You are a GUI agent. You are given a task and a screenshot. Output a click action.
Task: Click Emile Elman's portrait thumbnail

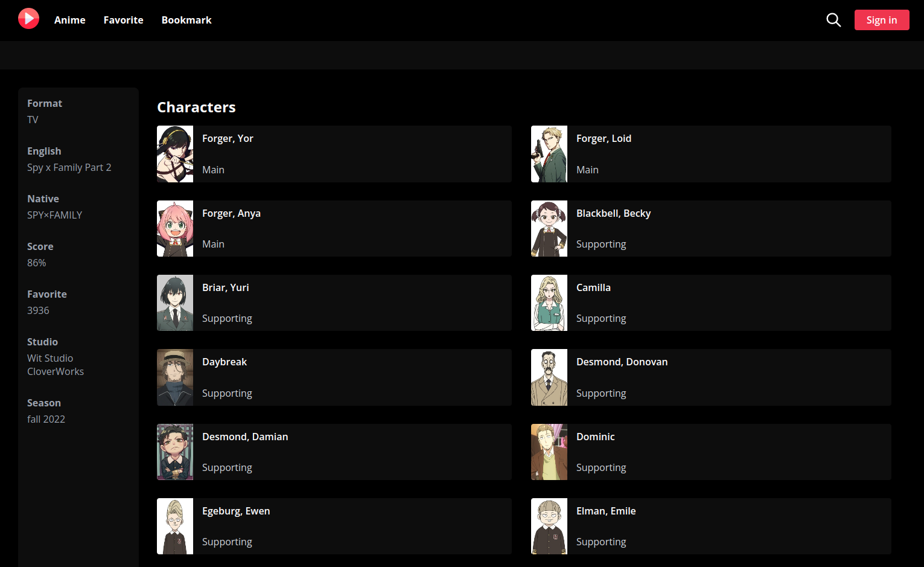coord(549,526)
